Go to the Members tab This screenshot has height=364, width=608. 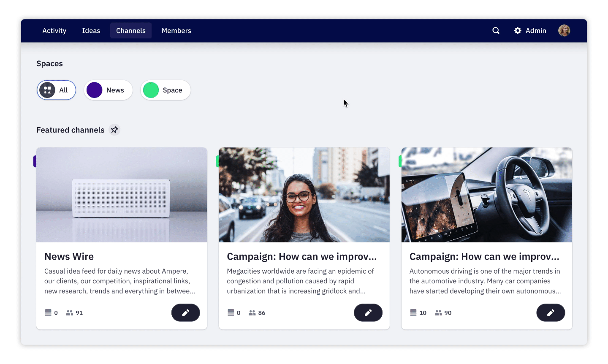176,30
